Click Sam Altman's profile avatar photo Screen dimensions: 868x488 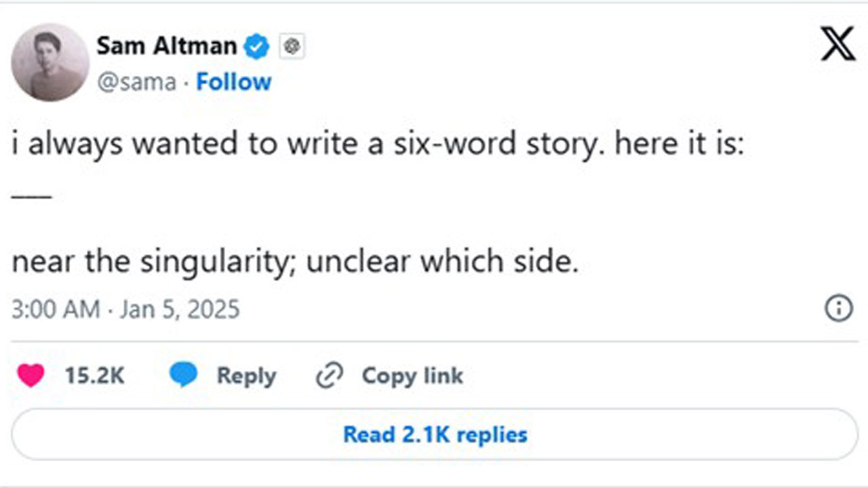pyautogui.click(x=50, y=62)
